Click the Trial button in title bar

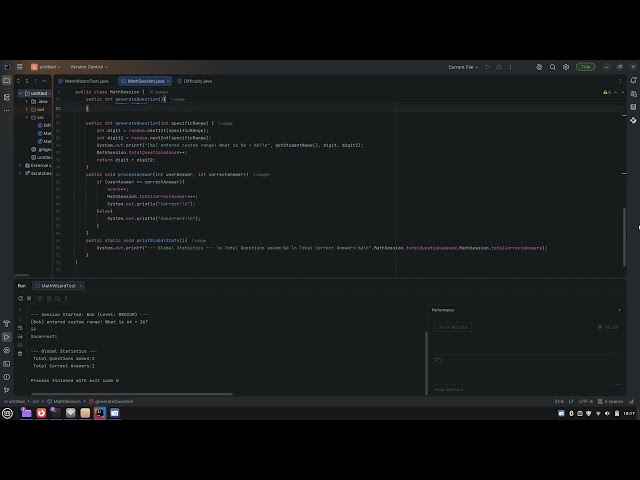pos(585,67)
